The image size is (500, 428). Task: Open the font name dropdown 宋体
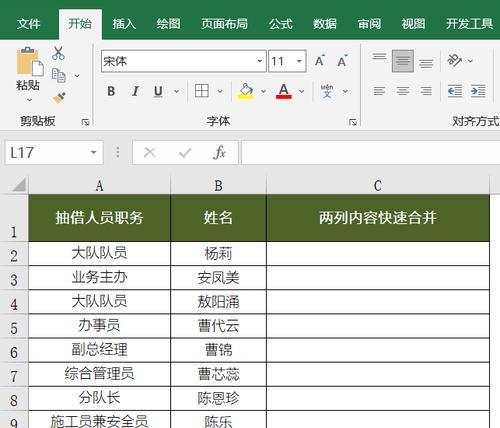click(259, 61)
